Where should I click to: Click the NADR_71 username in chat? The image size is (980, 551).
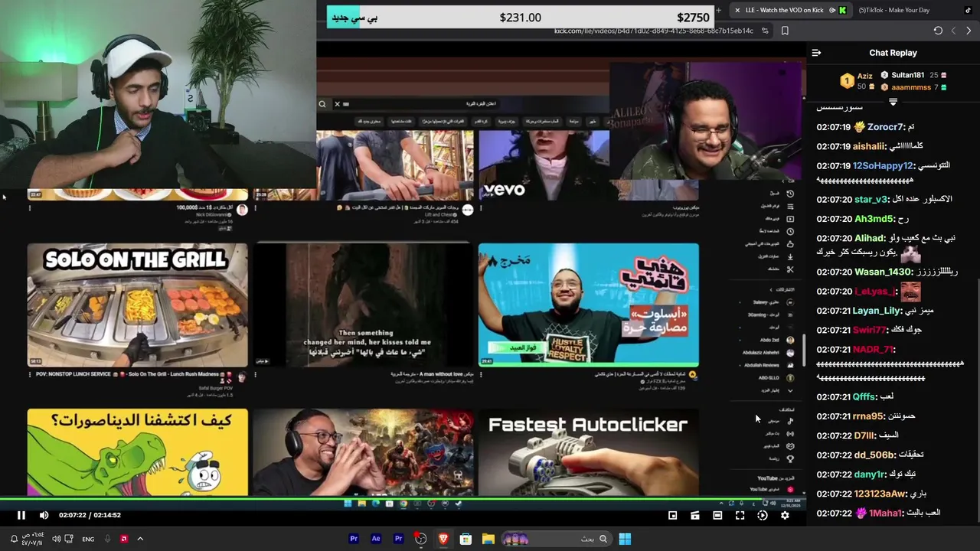873,349
